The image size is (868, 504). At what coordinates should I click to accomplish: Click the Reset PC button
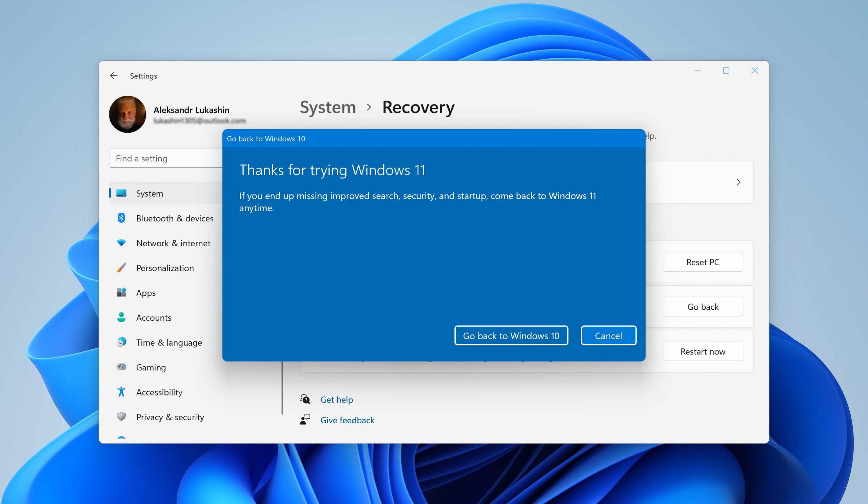pyautogui.click(x=703, y=262)
